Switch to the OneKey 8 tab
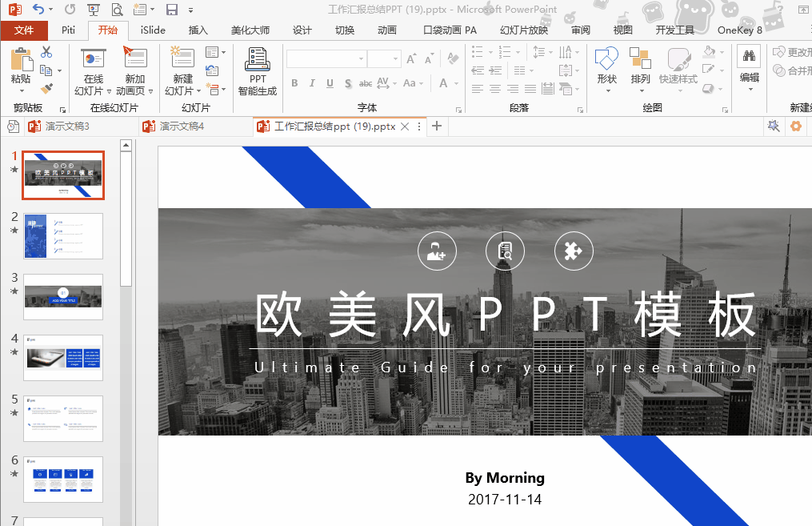 point(739,30)
